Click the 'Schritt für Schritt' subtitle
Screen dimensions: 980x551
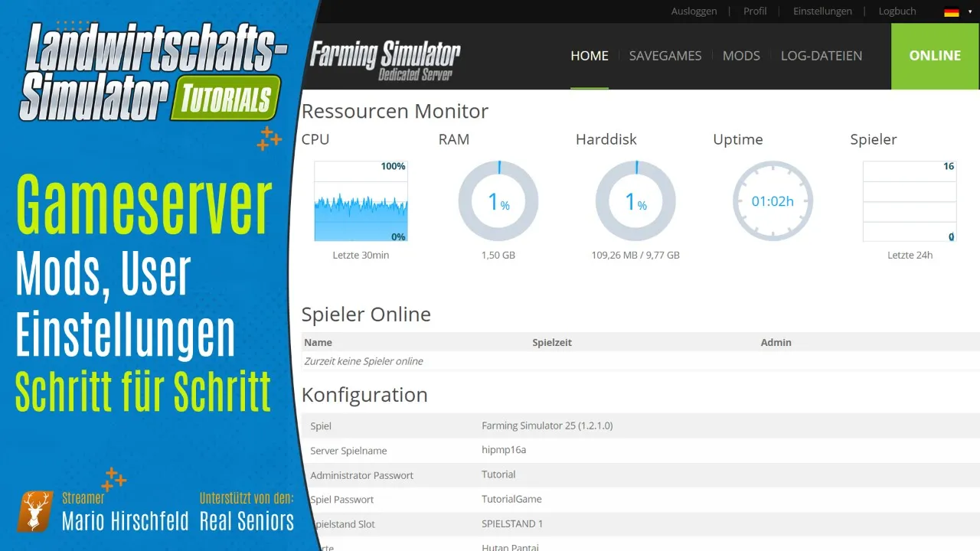pos(143,392)
